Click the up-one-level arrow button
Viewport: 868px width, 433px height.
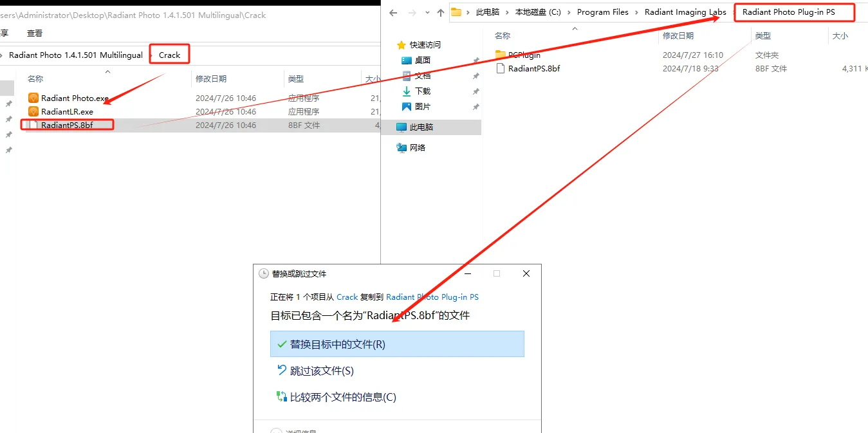tap(441, 12)
